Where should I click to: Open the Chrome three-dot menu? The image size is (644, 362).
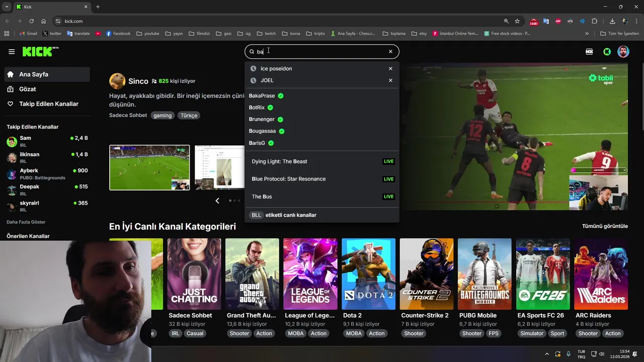coord(636,21)
